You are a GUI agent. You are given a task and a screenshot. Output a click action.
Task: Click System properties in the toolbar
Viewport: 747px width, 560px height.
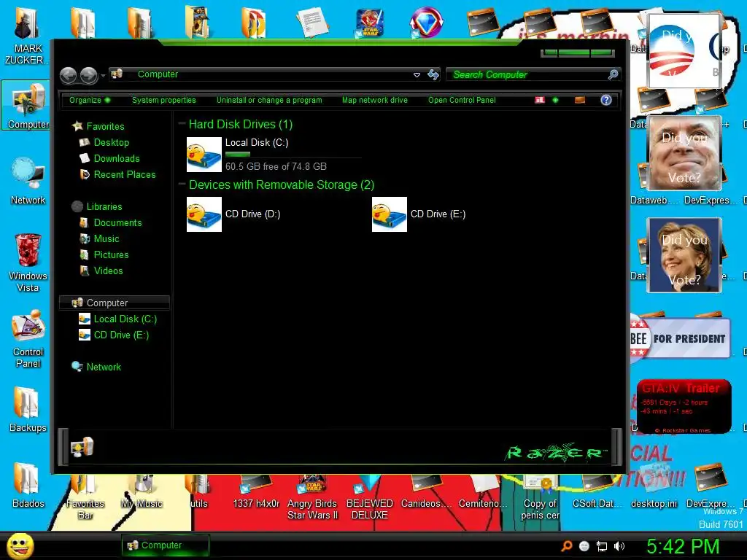164,100
